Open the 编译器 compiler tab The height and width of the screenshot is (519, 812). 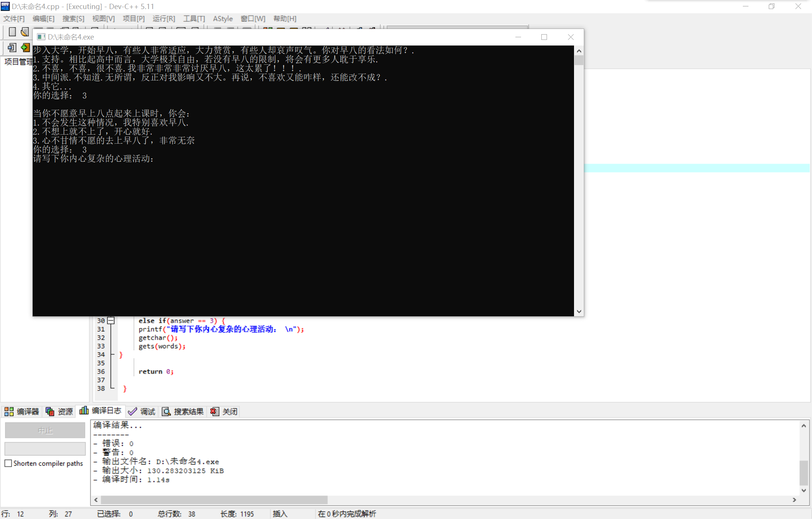click(x=22, y=411)
